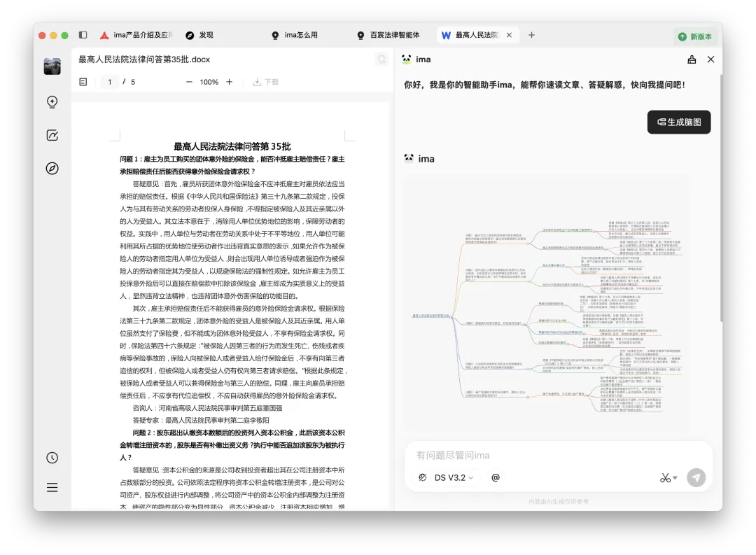Toggle the deep thinking icon beside DS V3.2
Screen dimensions: 756x555
[422, 477]
